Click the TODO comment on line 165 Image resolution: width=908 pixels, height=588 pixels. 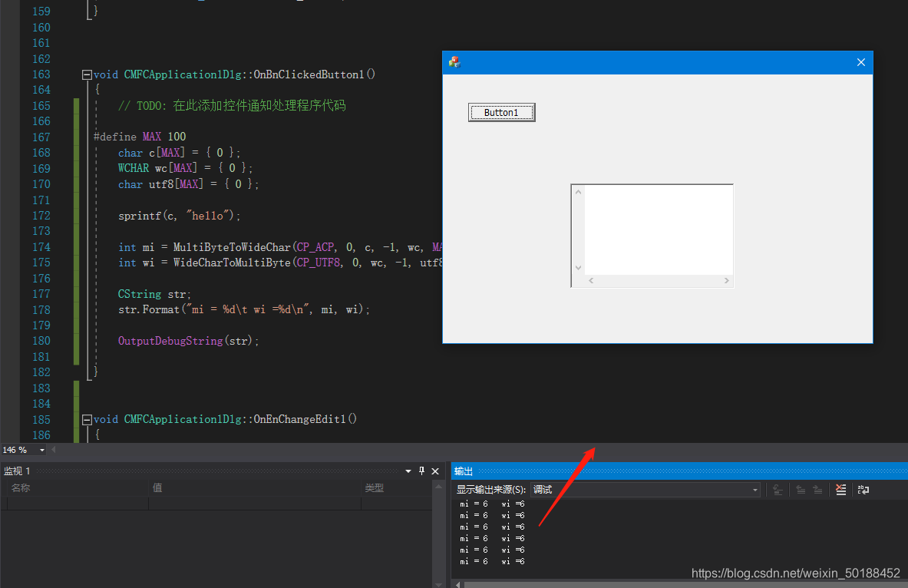pyautogui.click(x=232, y=105)
